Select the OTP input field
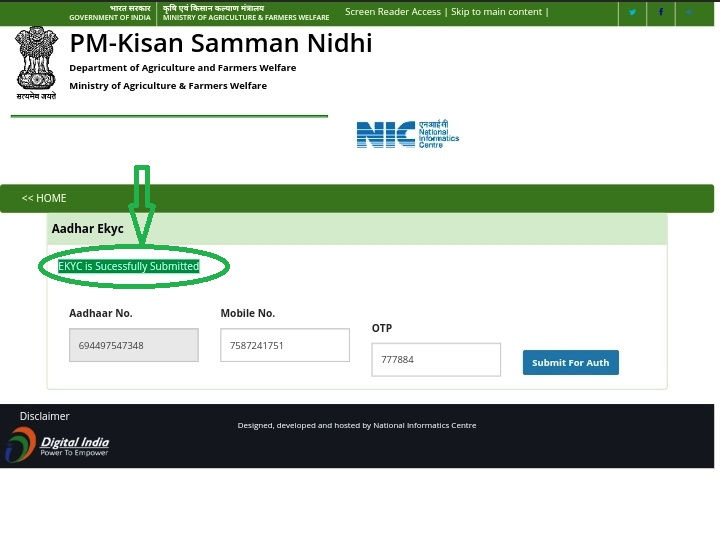 pos(436,360)
